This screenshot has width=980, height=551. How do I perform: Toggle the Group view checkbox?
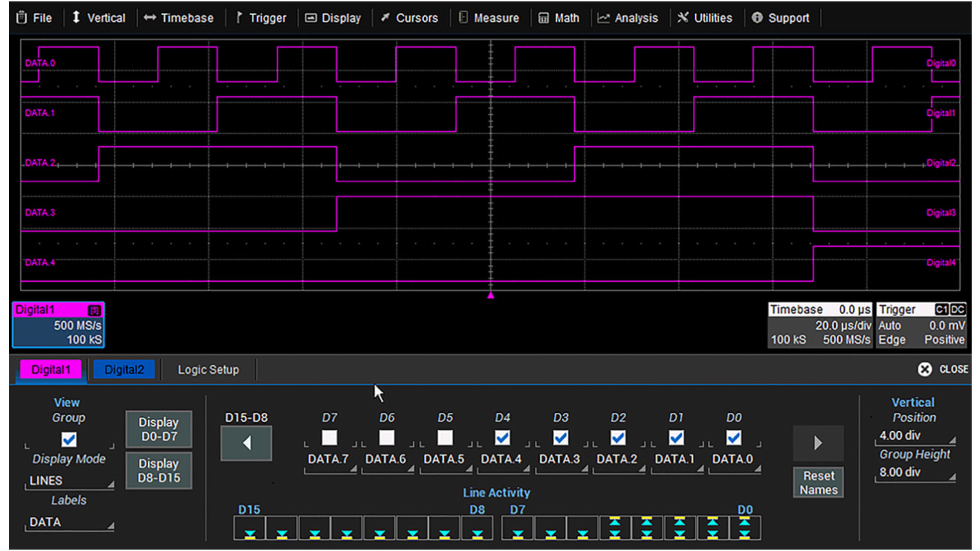pos(69,439)
